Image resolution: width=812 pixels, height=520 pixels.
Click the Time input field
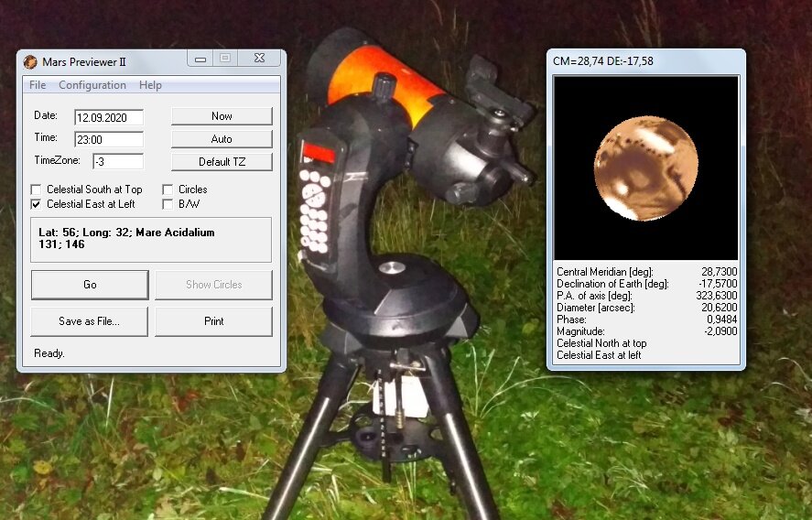point(109,139)
